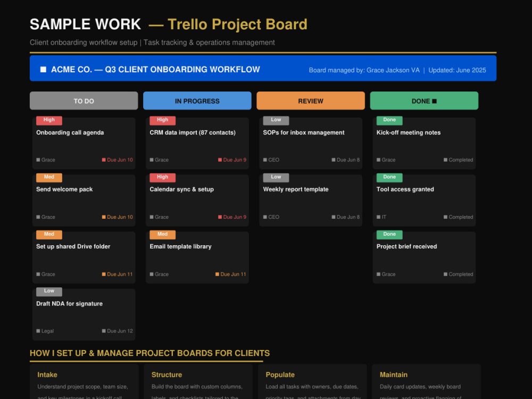This screenshot has height=399, width=532.
Task: Open the SOPs for inbox management card
Action: click(x=311, y=143)
